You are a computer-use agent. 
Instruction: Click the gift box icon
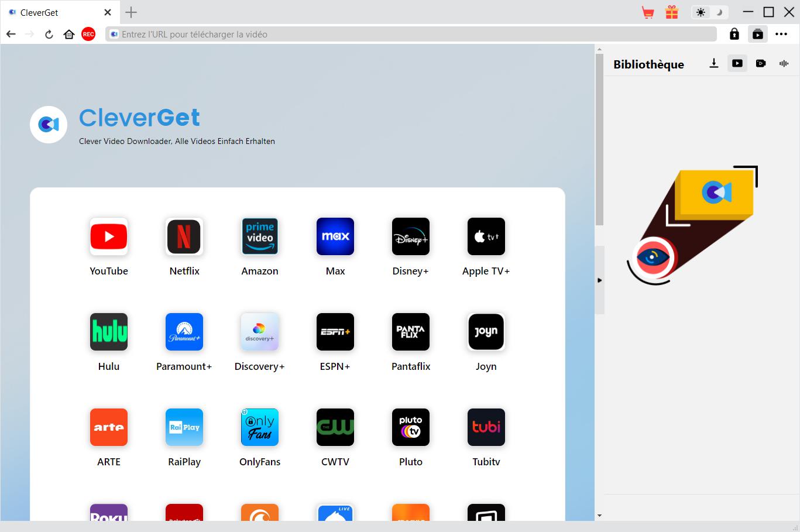click(672, 12)
